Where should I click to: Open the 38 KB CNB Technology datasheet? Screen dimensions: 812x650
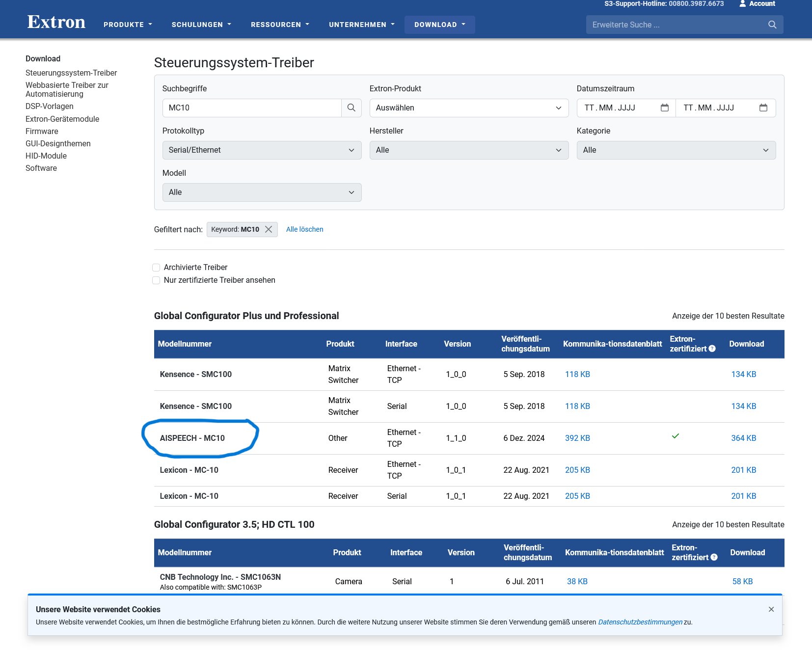pyautogui.click(x=577, y=582)
